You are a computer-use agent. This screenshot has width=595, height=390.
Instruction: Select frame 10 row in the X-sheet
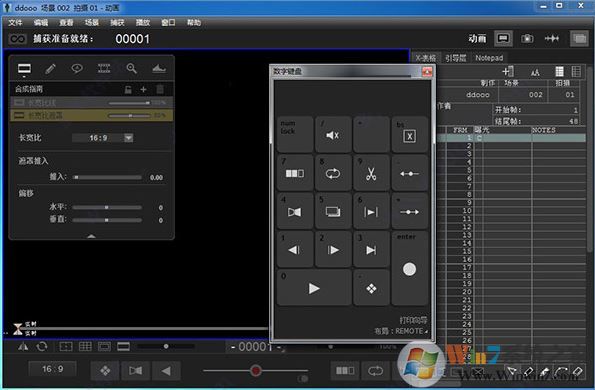point(511,211)
